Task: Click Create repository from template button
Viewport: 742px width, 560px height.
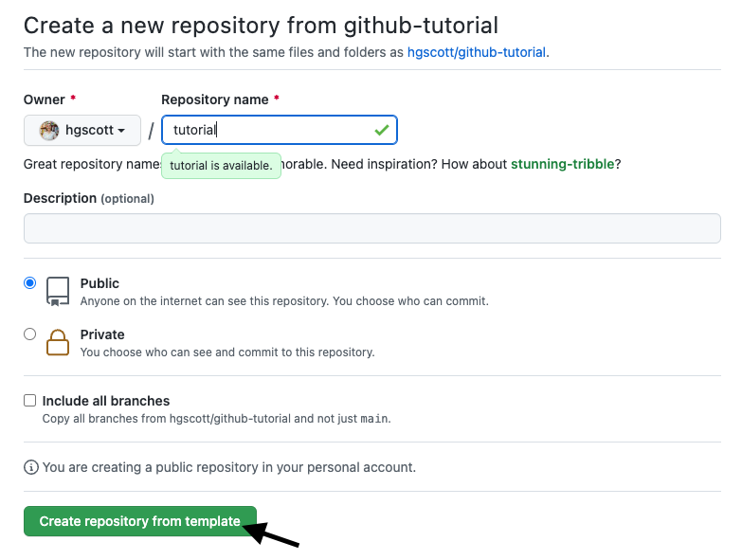Action: pos(140,521)
